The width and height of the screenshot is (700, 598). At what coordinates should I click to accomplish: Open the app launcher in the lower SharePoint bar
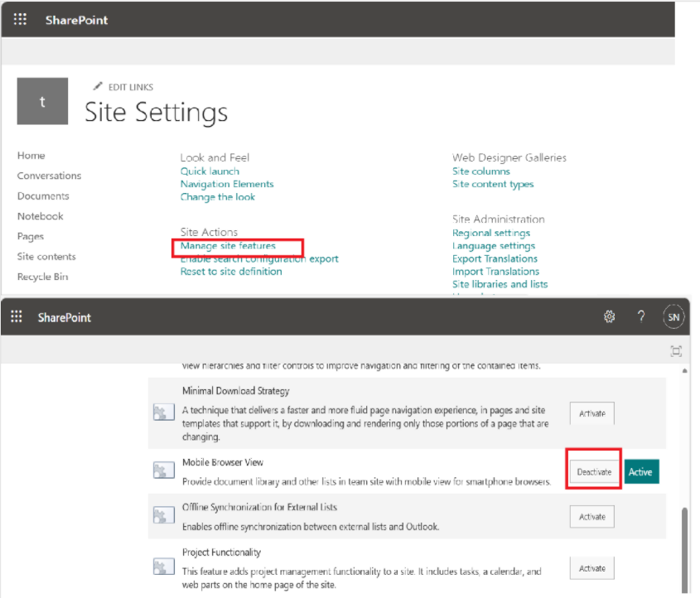click(17, 316)
